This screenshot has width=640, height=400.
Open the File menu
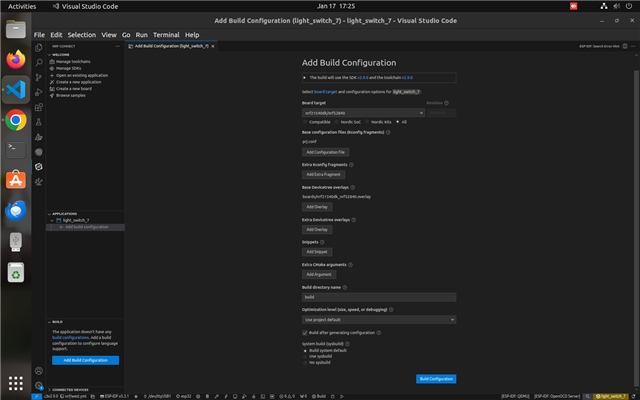pyautogui.click(x=39, y=35)
